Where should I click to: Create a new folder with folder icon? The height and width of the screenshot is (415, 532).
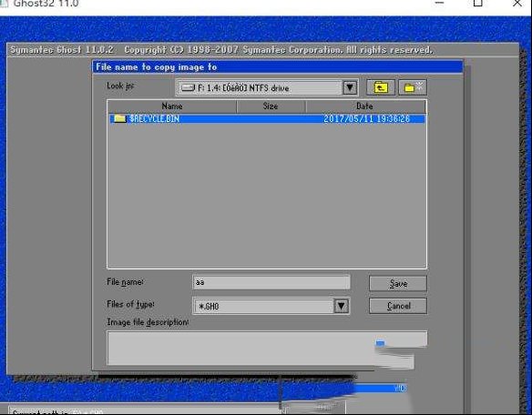pos(413,87)
